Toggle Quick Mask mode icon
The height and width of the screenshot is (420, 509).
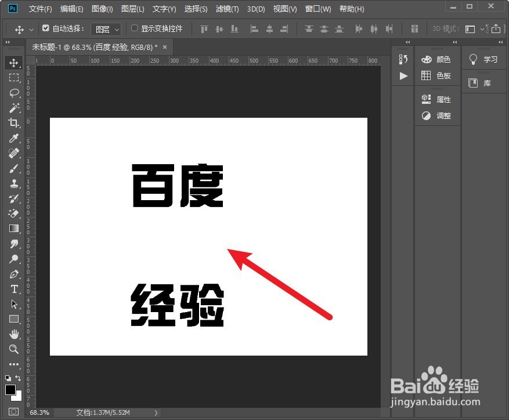coord(13,412)
